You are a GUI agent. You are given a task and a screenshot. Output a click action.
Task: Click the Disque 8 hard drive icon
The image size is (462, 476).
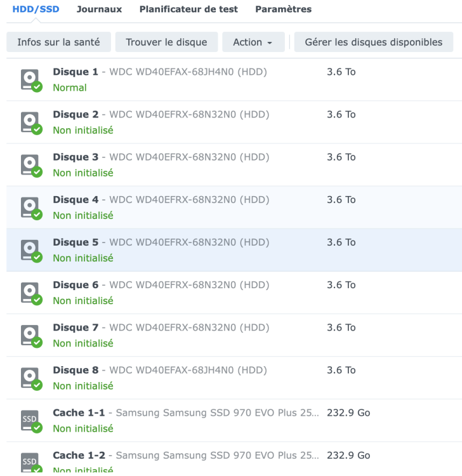30,377
